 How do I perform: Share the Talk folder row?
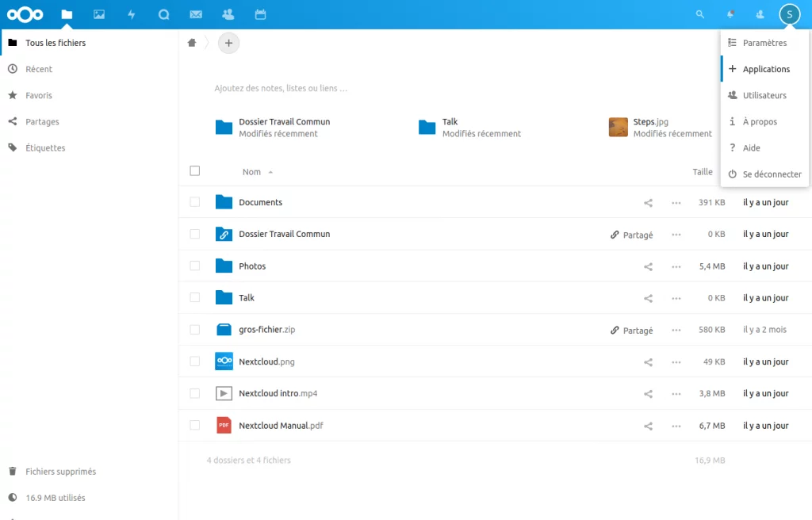[x=648, y=298]
